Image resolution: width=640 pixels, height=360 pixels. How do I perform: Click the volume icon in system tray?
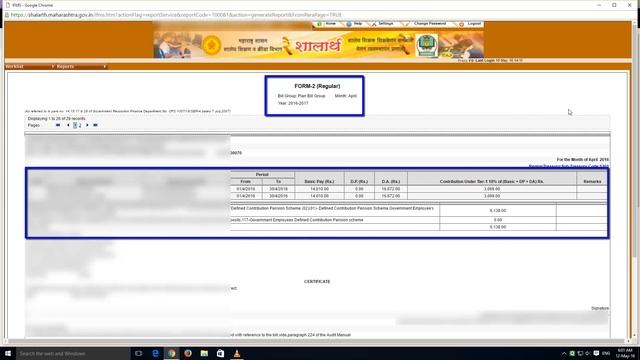pyautogui.click(x=588, y=353)
